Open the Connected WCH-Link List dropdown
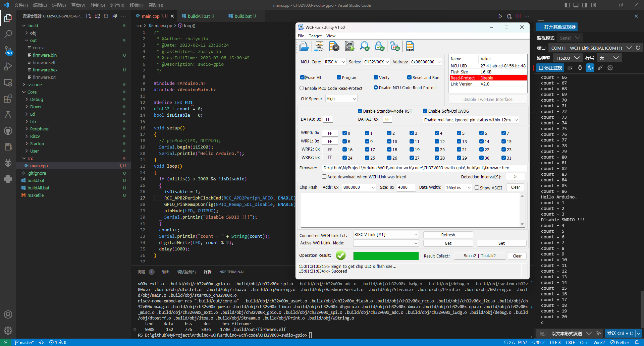The height and width of the screenshot is (346, 644). (x=386, y=235)
